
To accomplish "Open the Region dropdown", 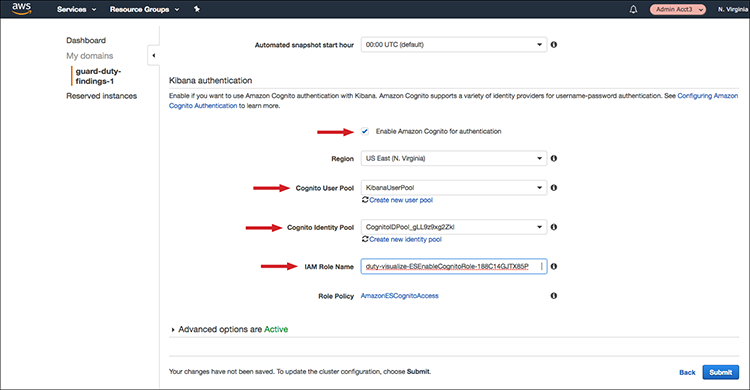I will [453, 158].
